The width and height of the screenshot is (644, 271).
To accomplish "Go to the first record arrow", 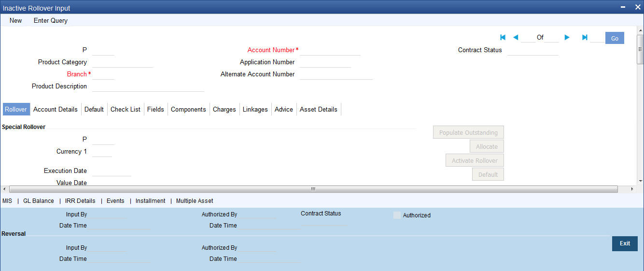I will pos(503,37).
